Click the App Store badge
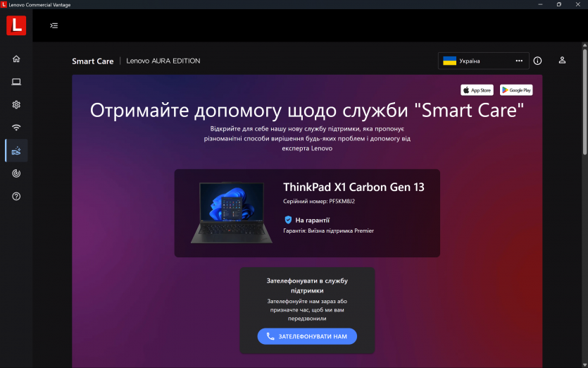The image size is (588, 368). click(x=477, y=90)
